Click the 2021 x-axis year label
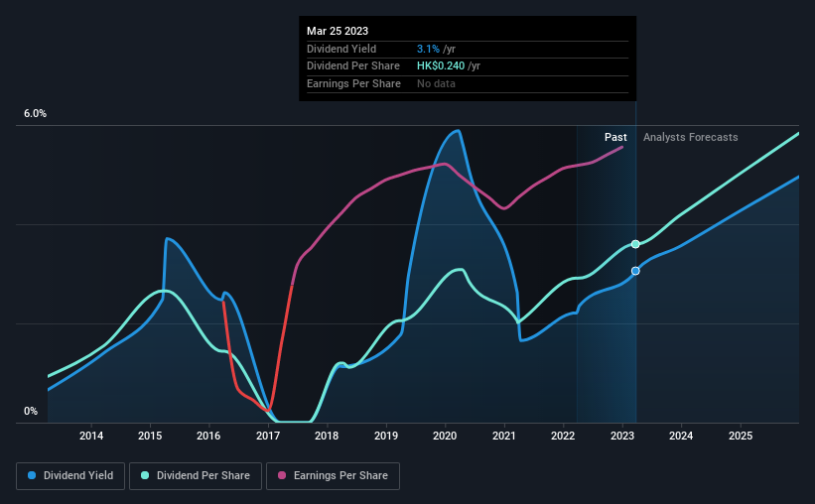This screenshot has width=815, height=504. pos(503,436)
